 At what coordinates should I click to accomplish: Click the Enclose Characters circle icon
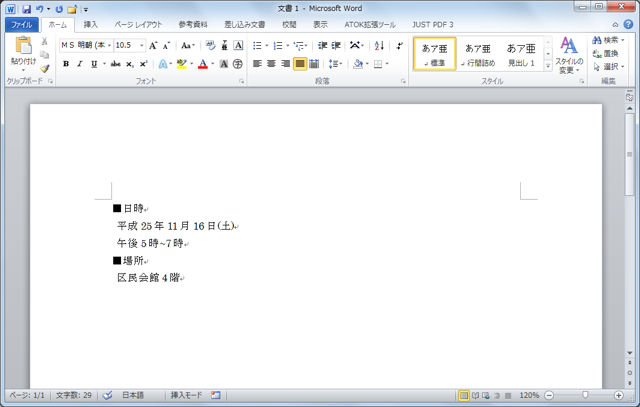(238, 64)
